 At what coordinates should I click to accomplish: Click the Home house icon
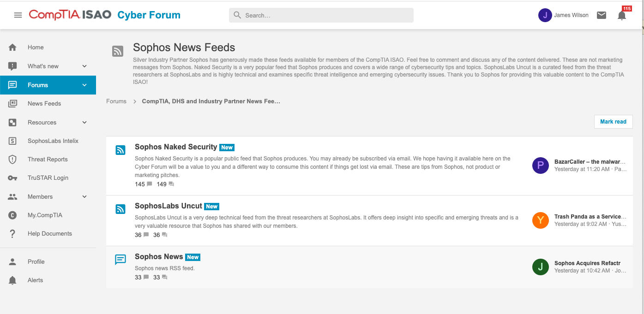pos(12,47)
